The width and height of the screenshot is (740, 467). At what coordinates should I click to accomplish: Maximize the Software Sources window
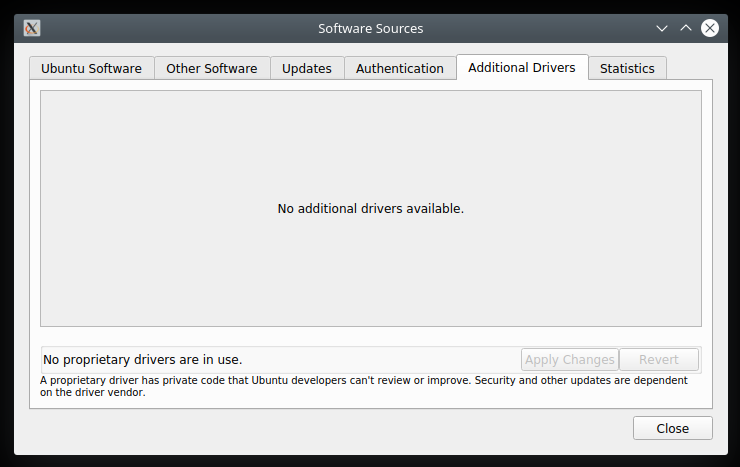(686, 28)
